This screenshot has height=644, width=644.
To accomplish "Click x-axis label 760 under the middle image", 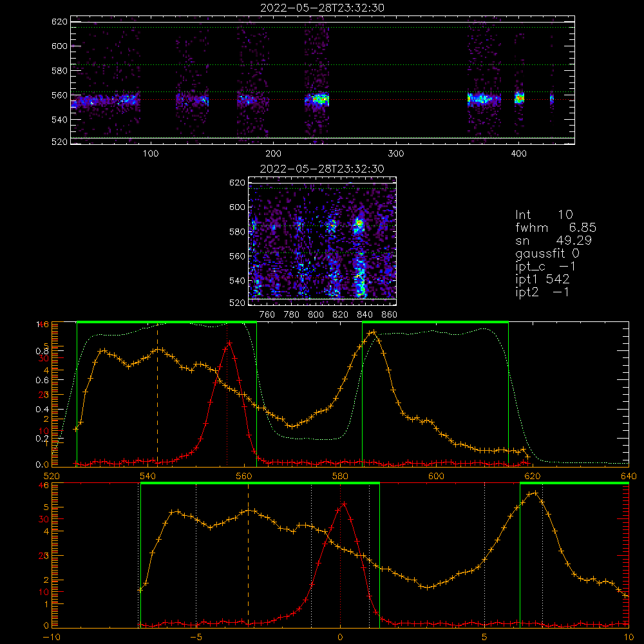I will 267,315.
